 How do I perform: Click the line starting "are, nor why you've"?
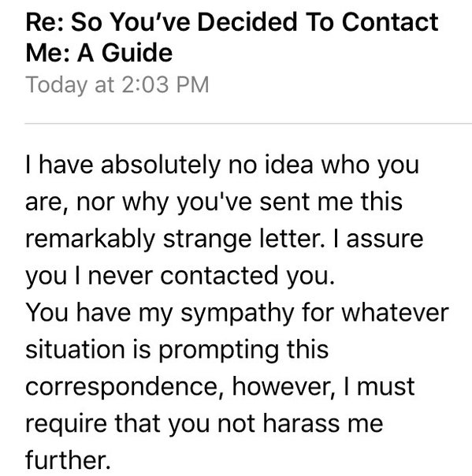tap(214, 203)
